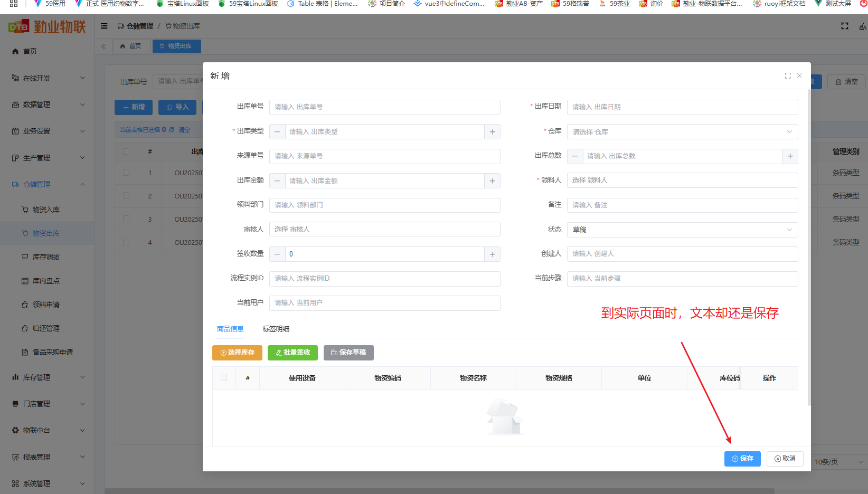Click the tab scroll-left double arrow
868x494 pixels.
tap(103, 46)
